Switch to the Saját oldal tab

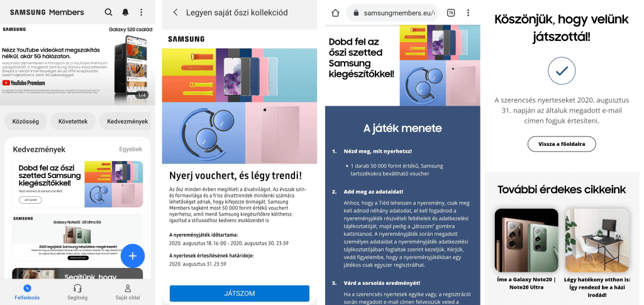point(128,292)
